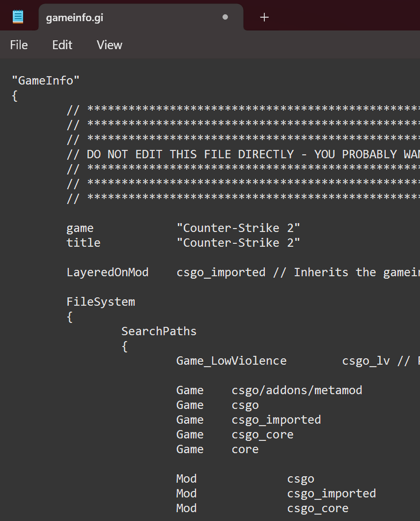
Task: Open the View menu
Action: (x=109, y=45)
